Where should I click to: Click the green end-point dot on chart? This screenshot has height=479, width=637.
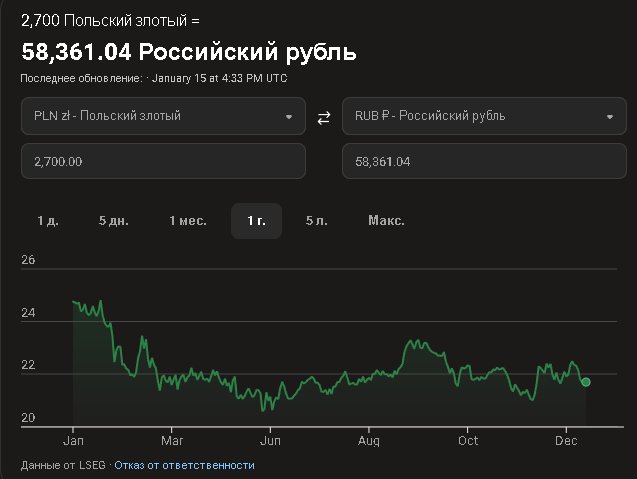pyautogui.click(x=586, y=382)
